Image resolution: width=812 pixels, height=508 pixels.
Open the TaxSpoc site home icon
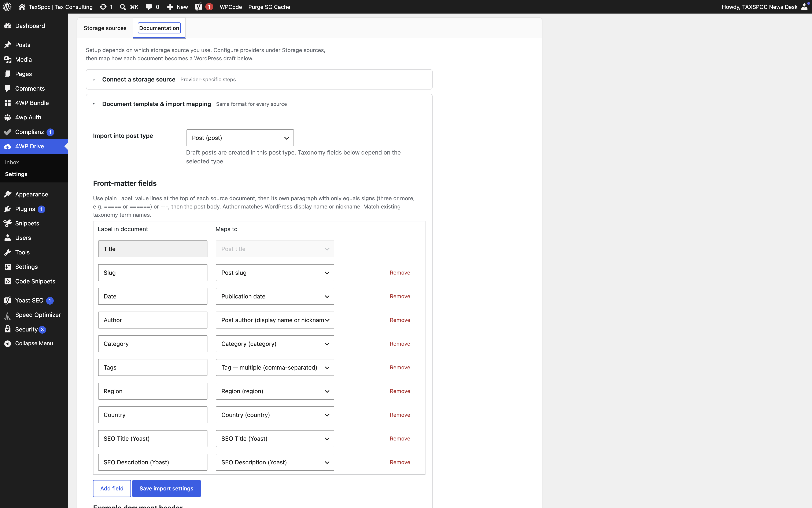pyautogui.click(x=22, y=7)
